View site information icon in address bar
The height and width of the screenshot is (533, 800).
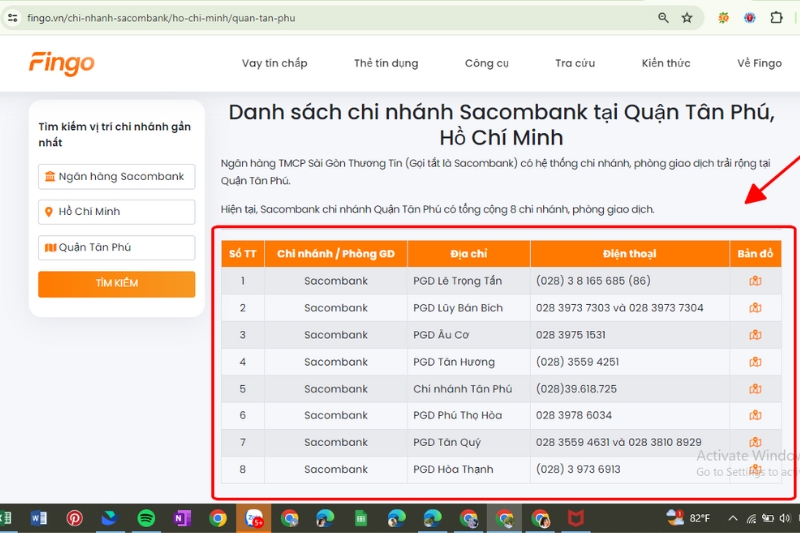pyautogui.click(x=12, y=18)
